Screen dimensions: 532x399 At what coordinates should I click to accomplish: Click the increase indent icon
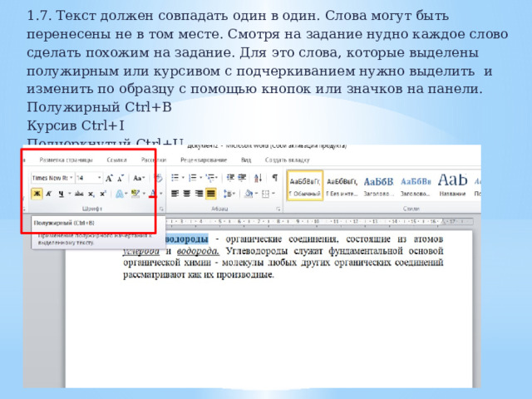pyautogui.click(x=242, y=177)
